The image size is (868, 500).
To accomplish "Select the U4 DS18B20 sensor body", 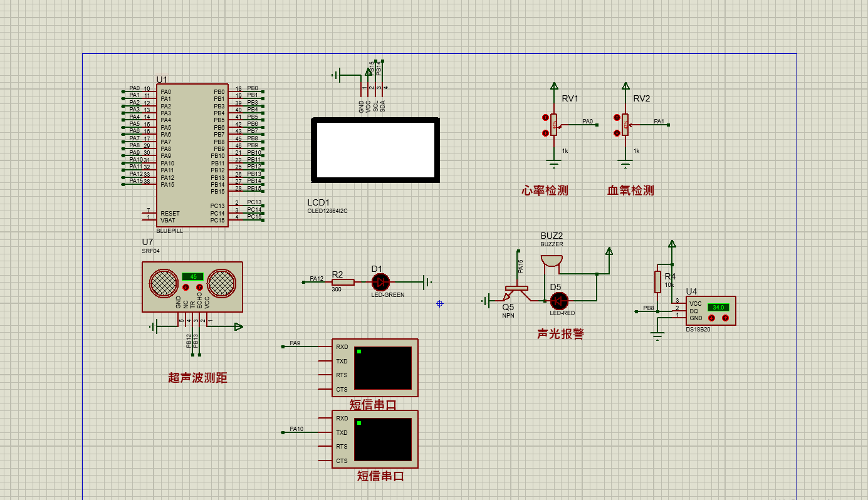I will 711,311.
